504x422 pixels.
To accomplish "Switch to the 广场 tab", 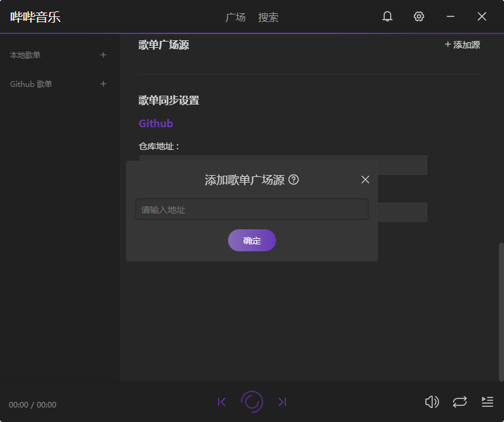I will tap(236, 17).
